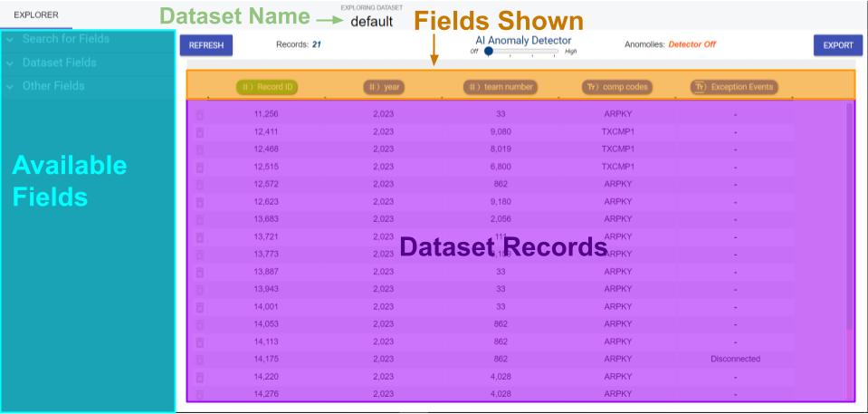Click the team number cell 6,800
Viewport: 868px width, 414px height.
click(x=501, y=167)
